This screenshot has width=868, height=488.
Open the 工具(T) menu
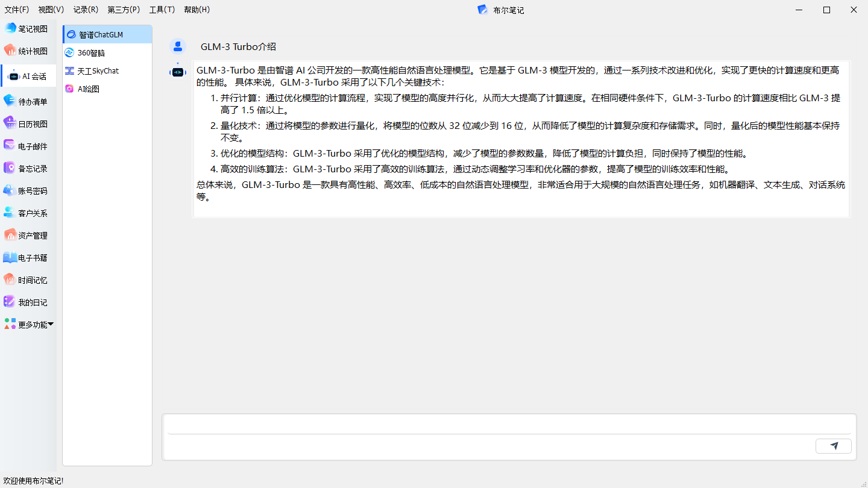pos(162,10)
